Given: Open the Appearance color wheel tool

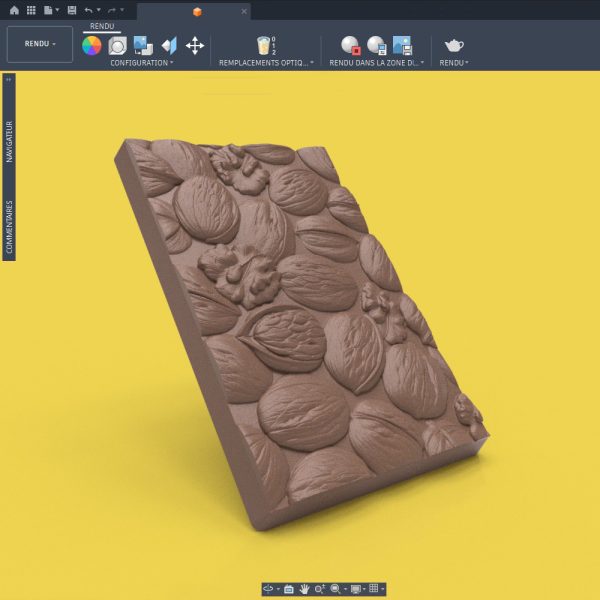Looking at the screenshot, I should coord(92,46).
